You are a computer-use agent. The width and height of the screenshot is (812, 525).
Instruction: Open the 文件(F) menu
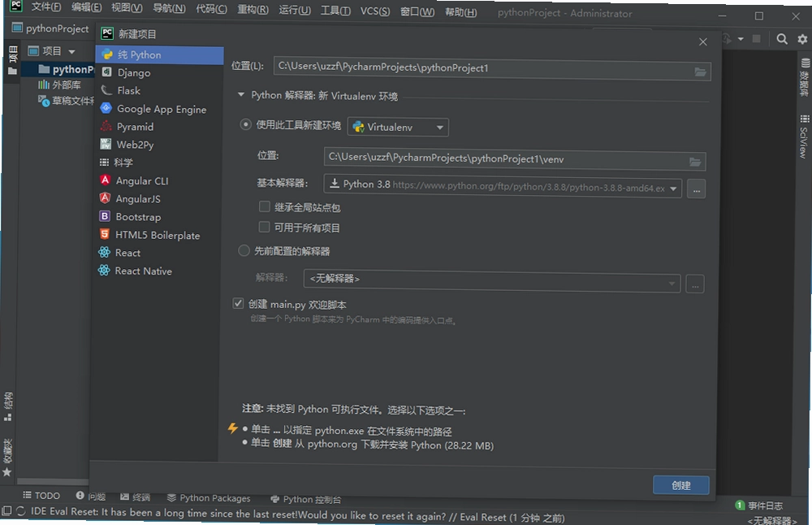tap(45, 7)
